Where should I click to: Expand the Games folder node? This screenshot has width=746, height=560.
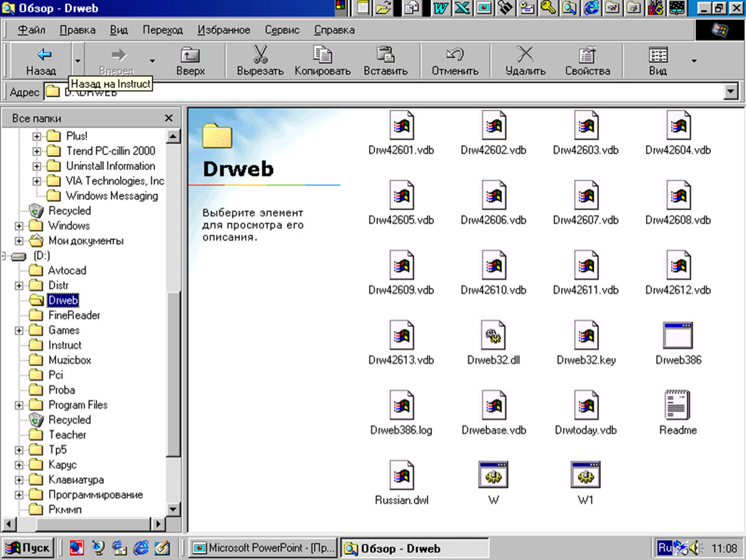pyautogui.click(x=19, y=331)
